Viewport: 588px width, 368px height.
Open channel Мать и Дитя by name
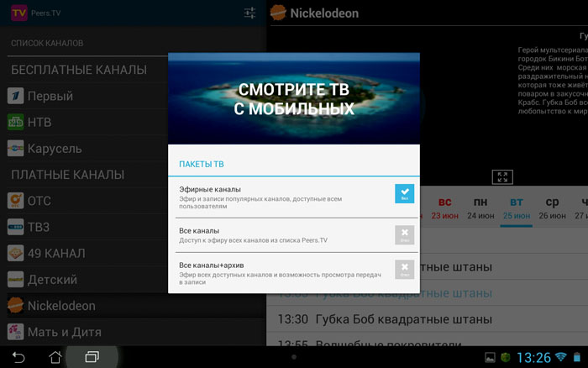(x=65, y=332)
